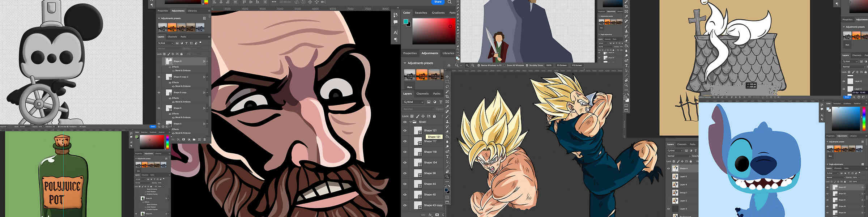The width and height of the screenshot is (868, 217).
Task: Click the Share button beside search magnifier
Action: 438,2
